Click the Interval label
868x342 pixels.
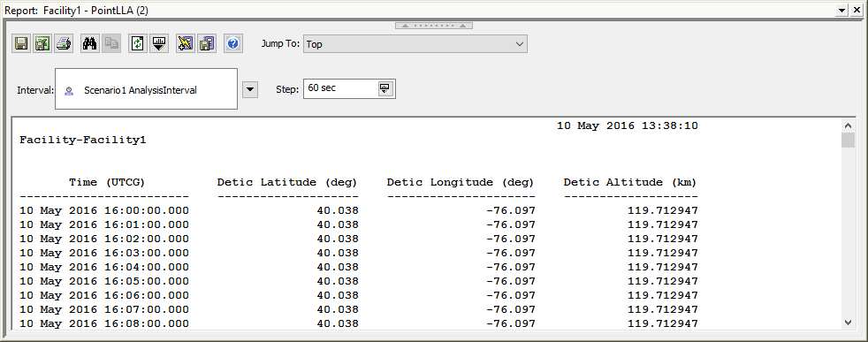34,90
